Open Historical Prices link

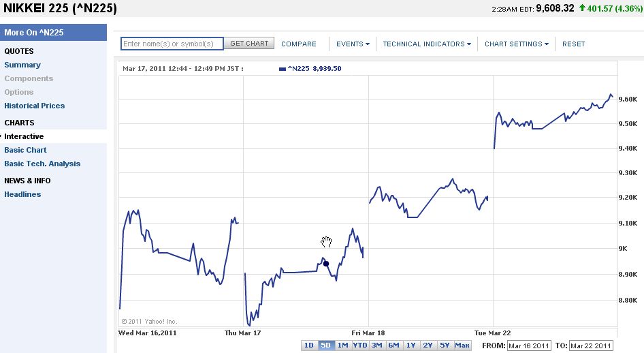(35, 106)
